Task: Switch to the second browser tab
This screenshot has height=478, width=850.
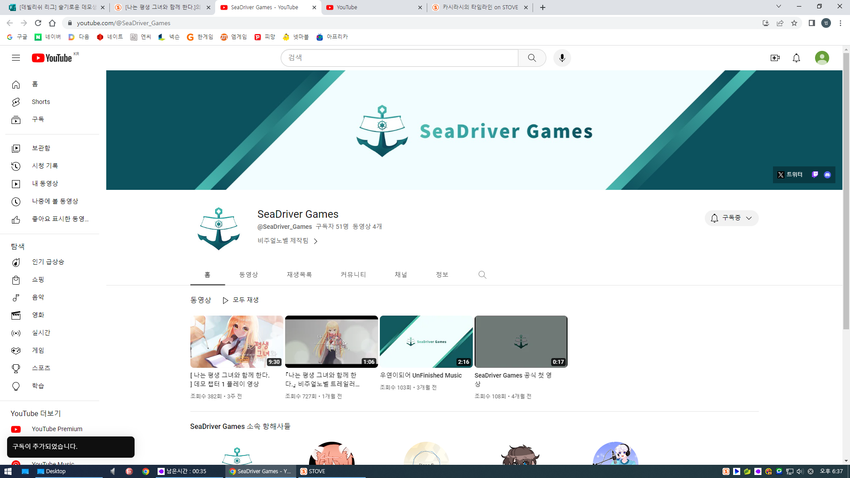Action: click(162, 8)
